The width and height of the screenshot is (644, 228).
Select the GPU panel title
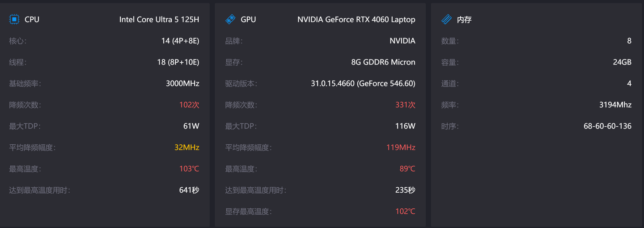pos(248,19)
